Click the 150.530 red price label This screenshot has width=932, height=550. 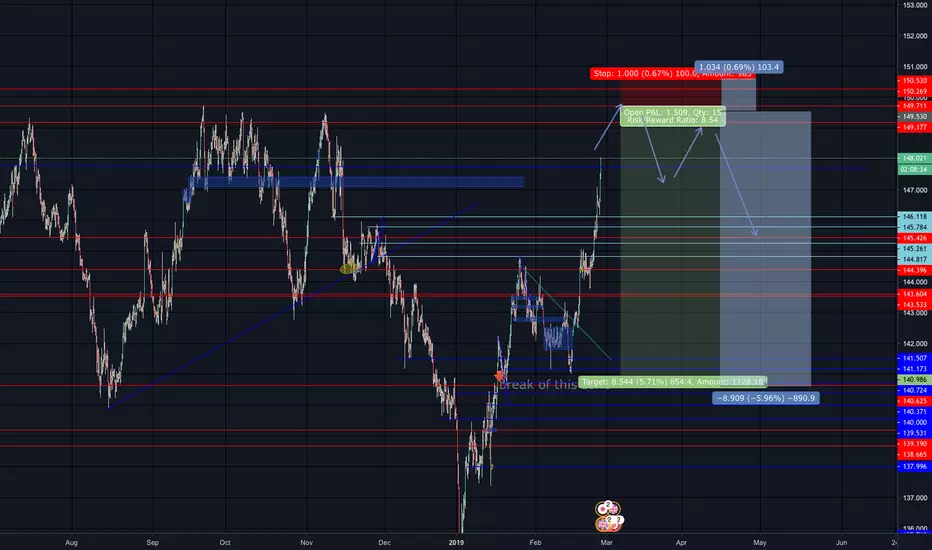point(914,80)
